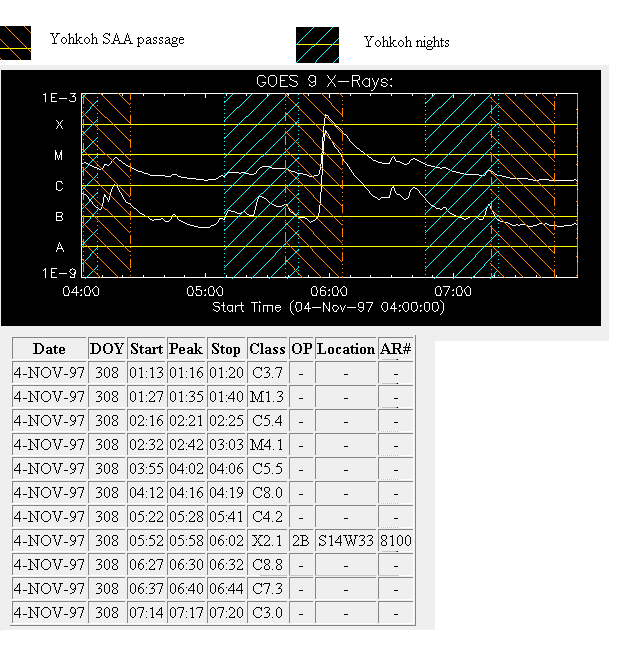Click the Start Time caption under the plot
Image resolution: width=619 pixels, height=669 pixels.
(328, 306)
